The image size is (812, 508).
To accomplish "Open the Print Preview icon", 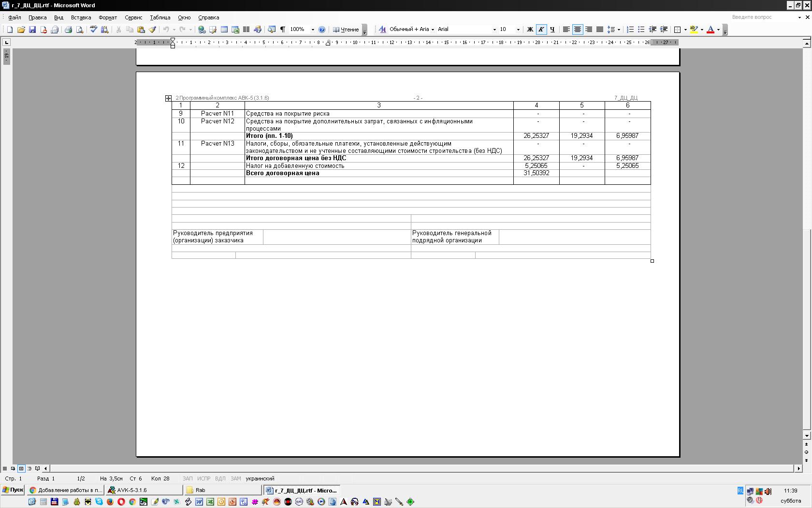I will pyautogui.click(x=80, y=30).
